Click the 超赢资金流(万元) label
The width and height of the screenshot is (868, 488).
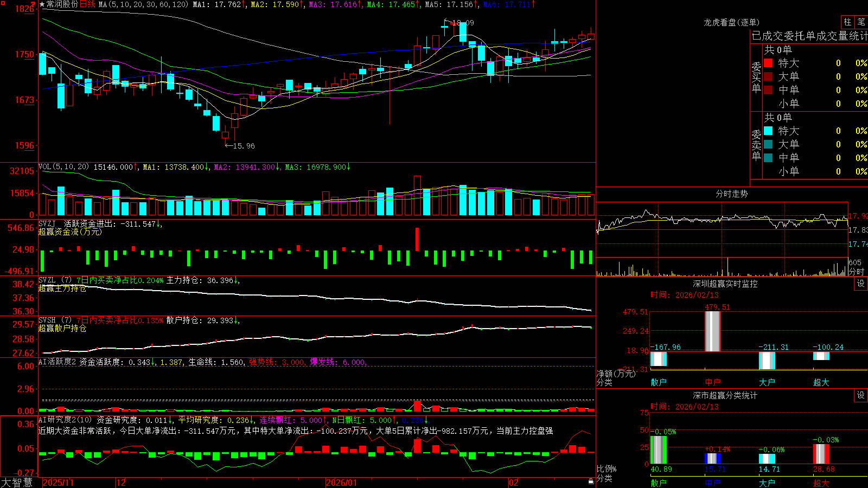(70, 232)
